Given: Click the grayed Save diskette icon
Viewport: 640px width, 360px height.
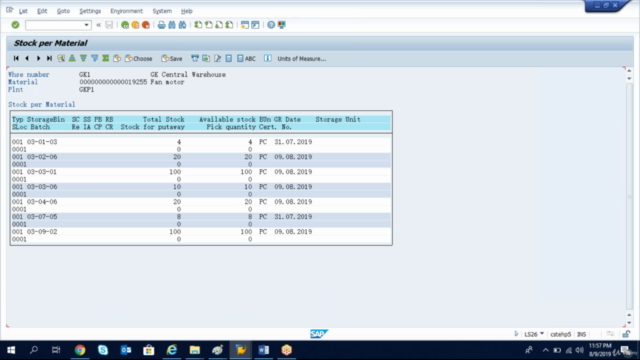Looking at the screenshot, I should 109,25.
